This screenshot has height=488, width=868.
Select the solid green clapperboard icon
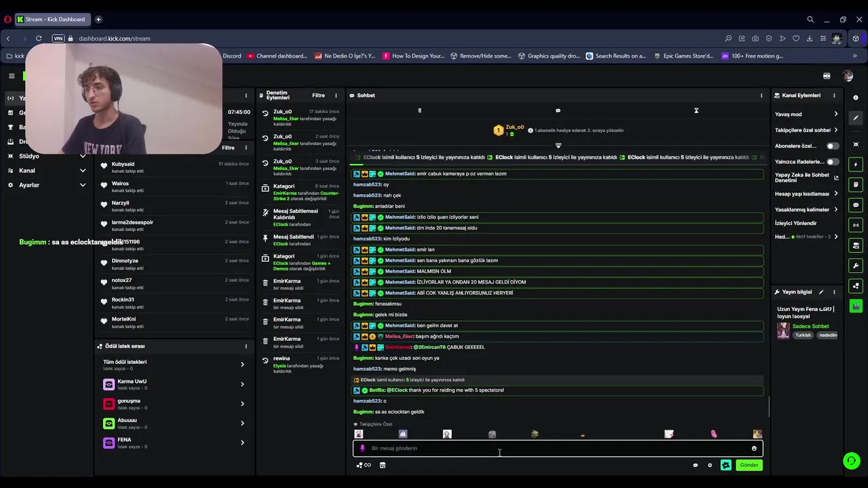click(856, 306)
